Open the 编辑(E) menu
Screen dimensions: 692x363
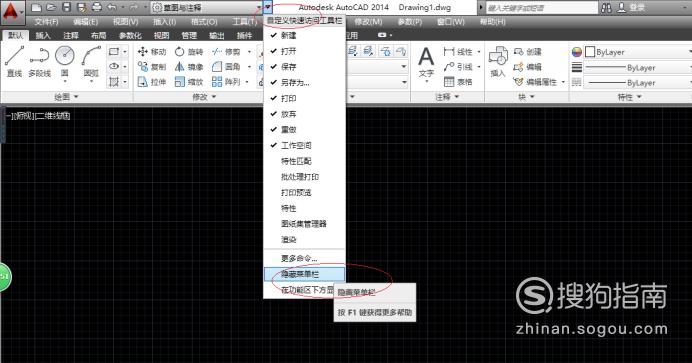pyautogui.click(x=86, y=21)
